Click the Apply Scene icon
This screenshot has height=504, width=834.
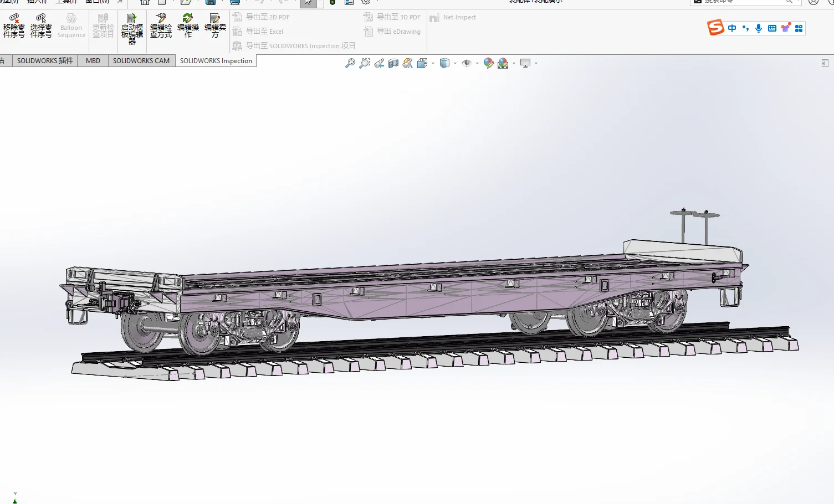[x=503, y=64]
